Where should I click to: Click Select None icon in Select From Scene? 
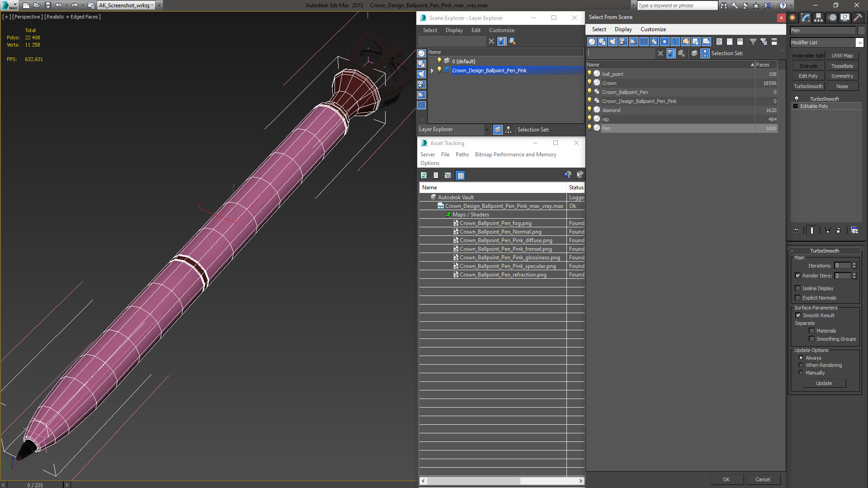coord(730,42)
